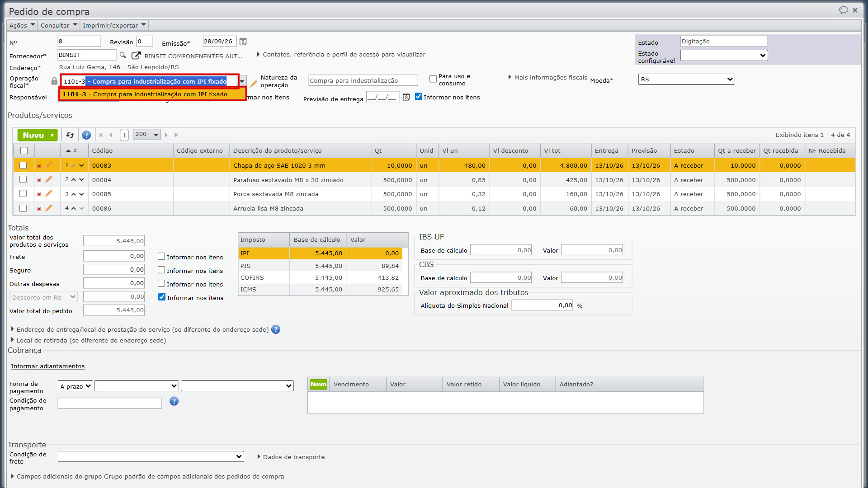Move item 00085 down one position
The image size is (868, 488).
pyautogui.click(x=81, y=194)
